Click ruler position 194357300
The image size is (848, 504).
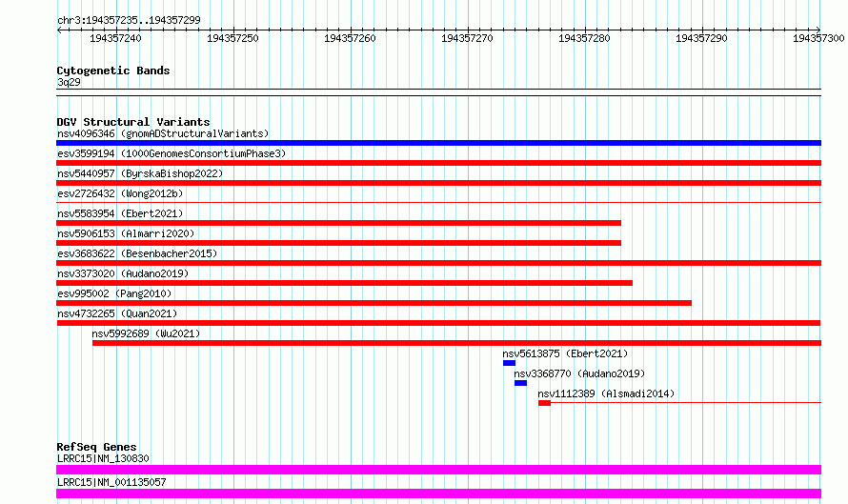pos(818,38)
